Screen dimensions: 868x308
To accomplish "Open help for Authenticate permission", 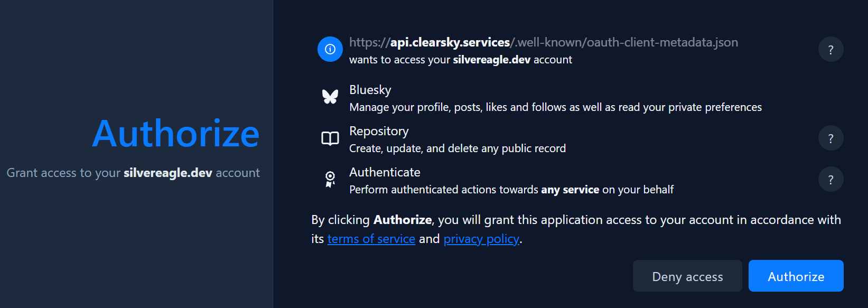I will [x=830, y=180].
